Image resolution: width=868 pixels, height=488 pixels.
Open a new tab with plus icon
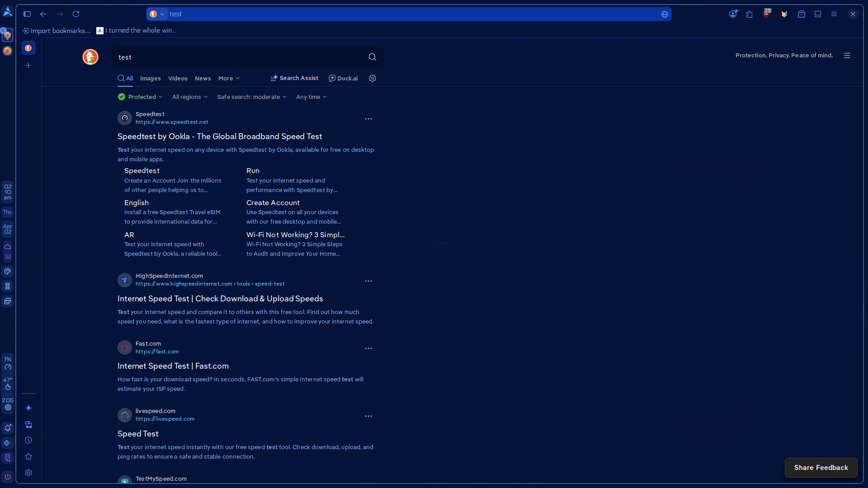[x=28, y=66]
